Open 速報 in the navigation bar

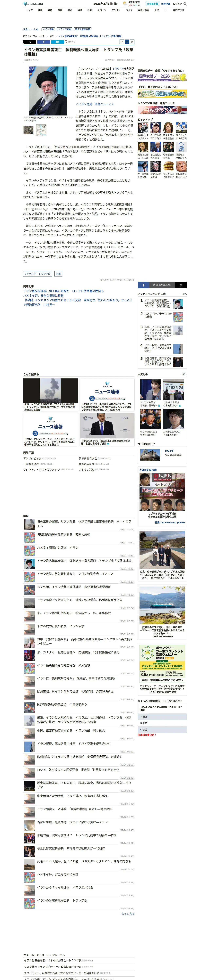(40, 10)
